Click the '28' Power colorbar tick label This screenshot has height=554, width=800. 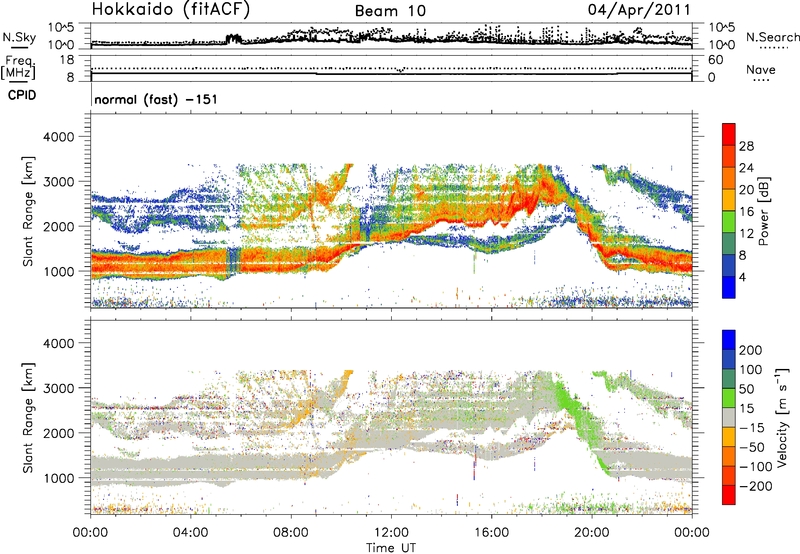click(x=746, y=146)
